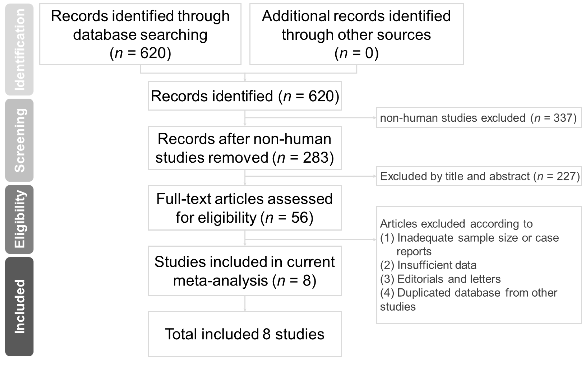Click the Screening stage label
The height and width of the screenshot is (365, 588).
pyautogui.click(x=19, y=140)
